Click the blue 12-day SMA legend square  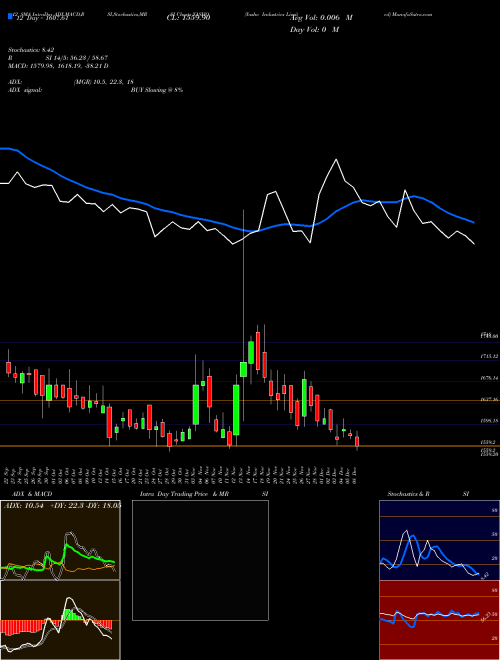(10, 17)
